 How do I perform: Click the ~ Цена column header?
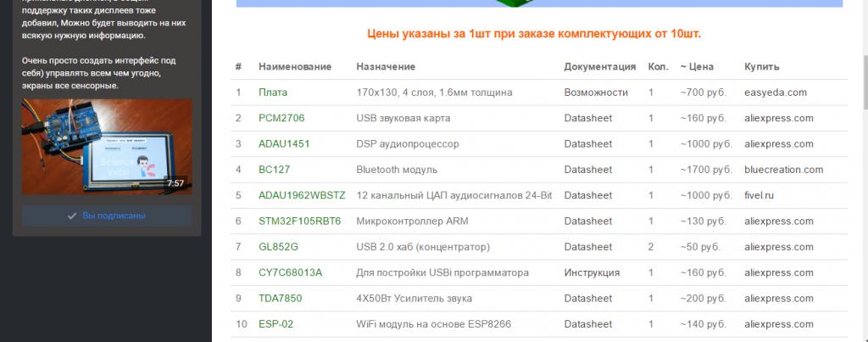697,66
